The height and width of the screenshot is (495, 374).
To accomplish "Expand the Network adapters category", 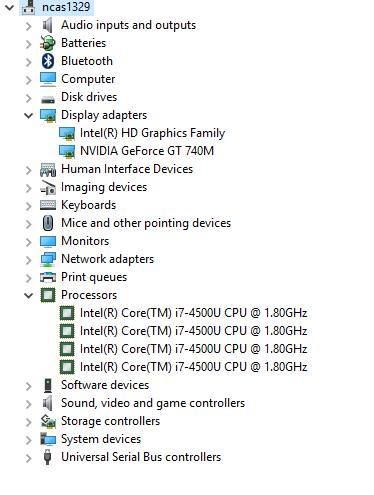I will (x=29, y=260).
